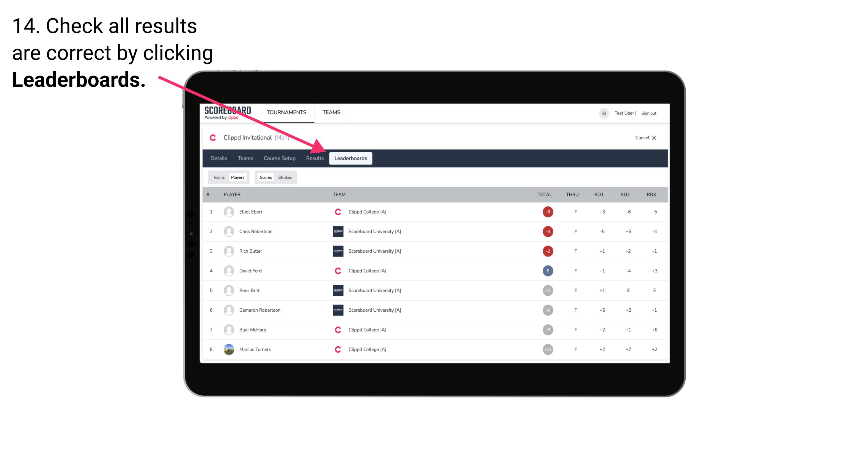
Task: Toggle the Teams filter button
Action: [x=218, y=177]
